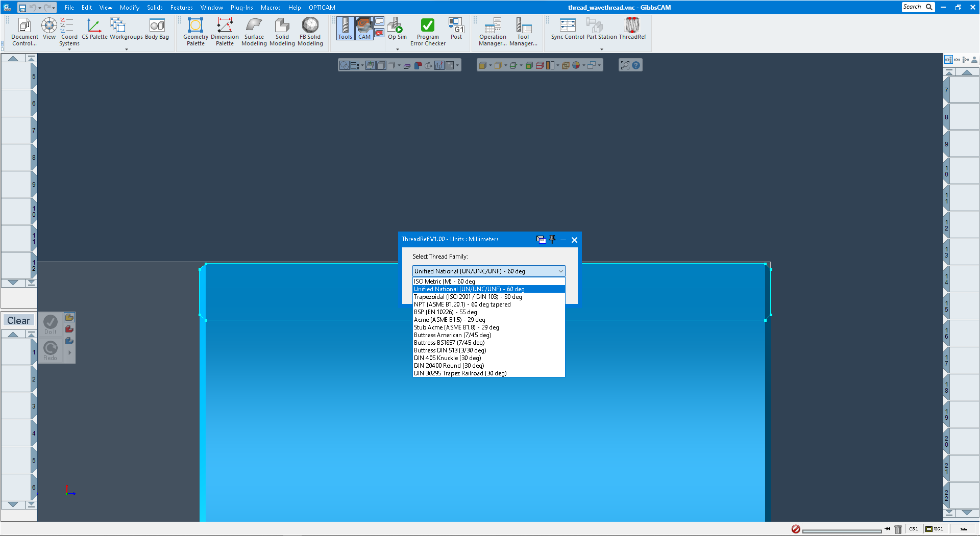Image resolution: width=980 pixels, height=536 pixels.
Task: Open the Operation Manager
Action: point(492,31)
